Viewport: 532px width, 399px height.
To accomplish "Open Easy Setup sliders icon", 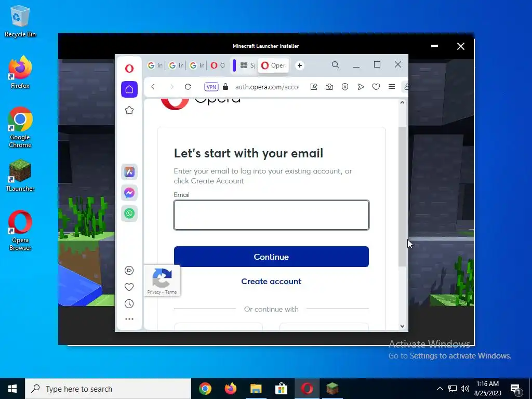I will [392, 87].
